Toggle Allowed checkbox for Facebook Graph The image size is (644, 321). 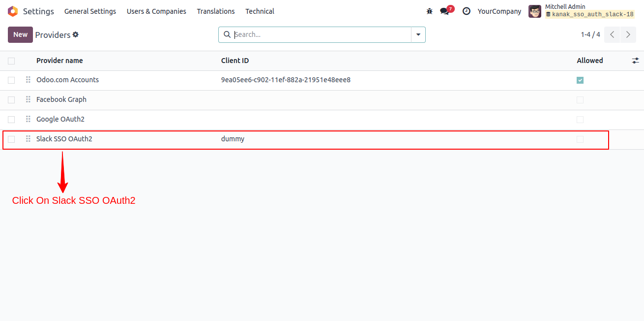pos(580,100)
